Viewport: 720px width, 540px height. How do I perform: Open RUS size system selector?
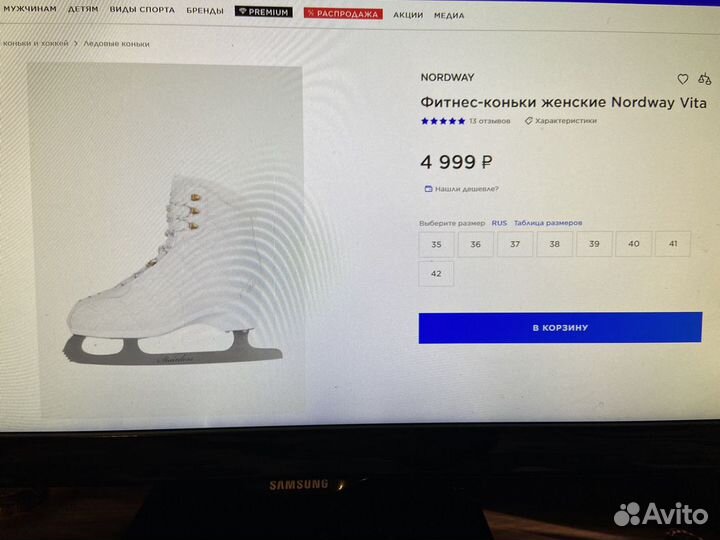(x=499, y=223)
